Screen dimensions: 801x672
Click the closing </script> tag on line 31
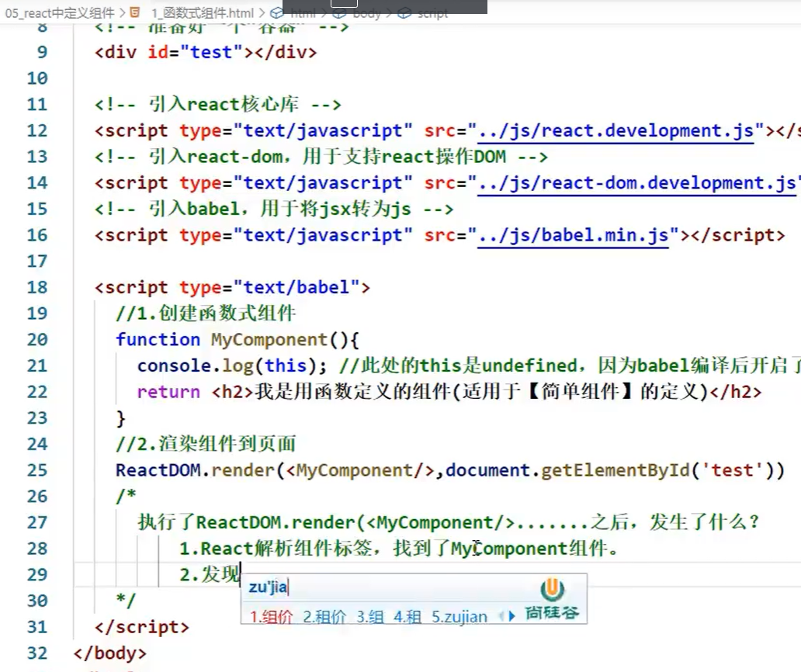click(142, 627)
